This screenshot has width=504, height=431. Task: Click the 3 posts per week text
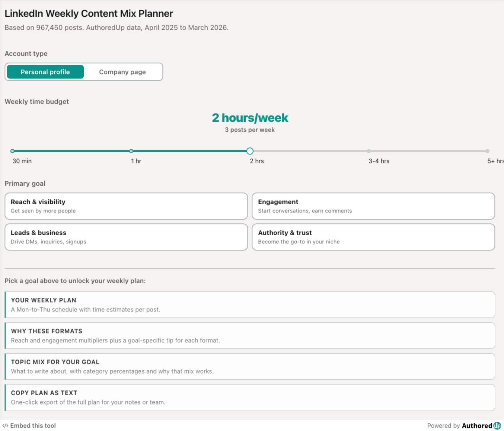point(250,130)
